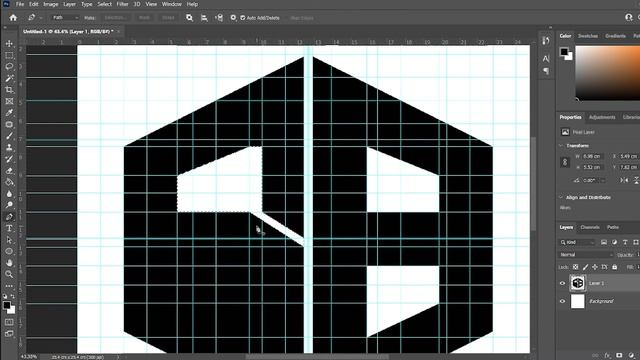Pick color in the Color panel field
The image size is (640, 360).
[x=608, y=73]
